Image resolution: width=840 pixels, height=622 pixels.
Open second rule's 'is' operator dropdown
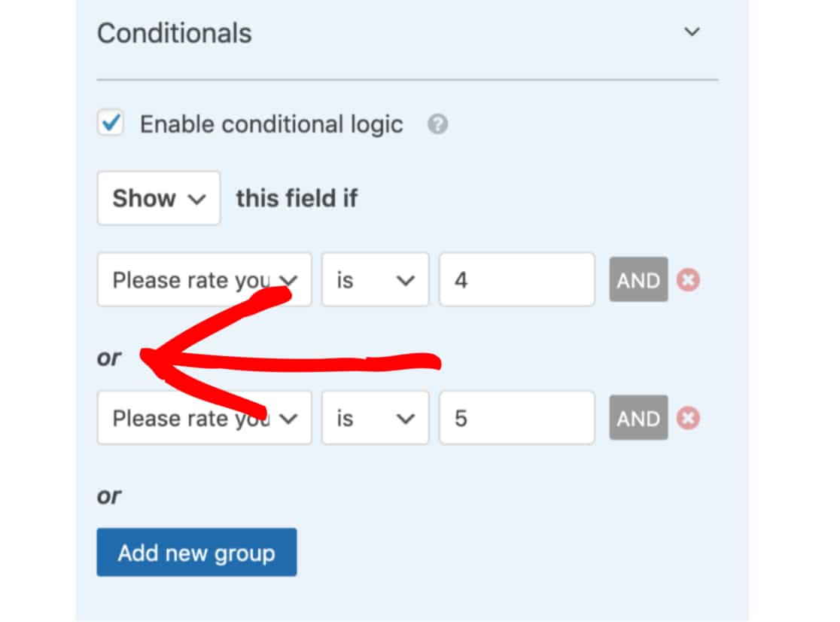pyautogui.click(x=375, y=418)
